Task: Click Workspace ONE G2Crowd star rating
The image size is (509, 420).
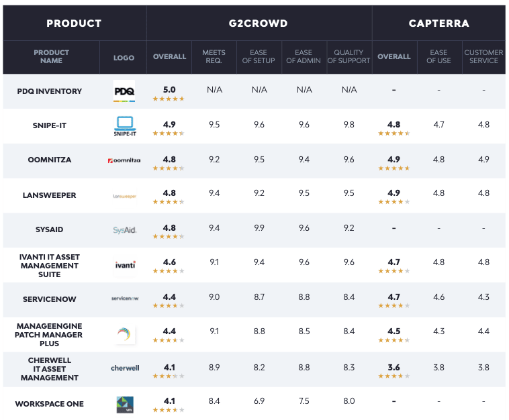Action: [x=169, y=410]
